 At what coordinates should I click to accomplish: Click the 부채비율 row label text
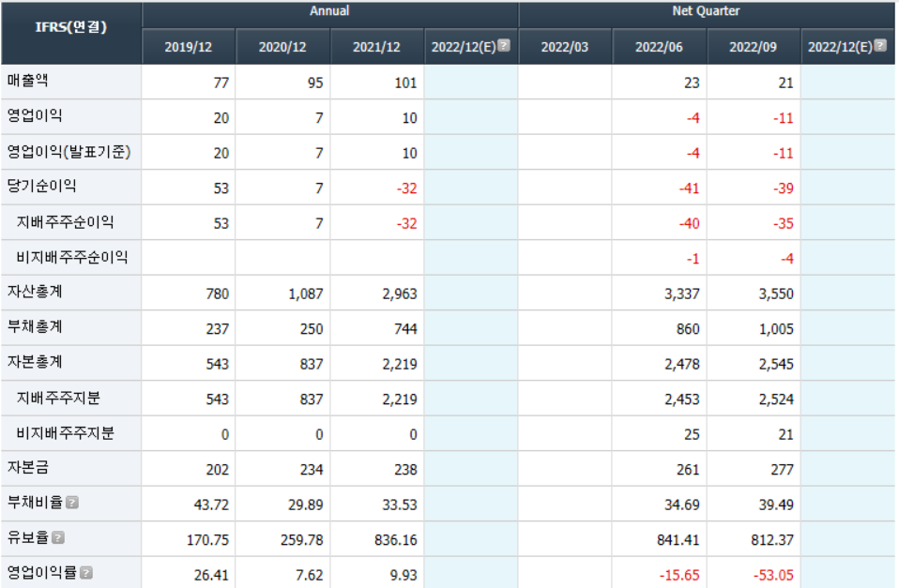35,503
